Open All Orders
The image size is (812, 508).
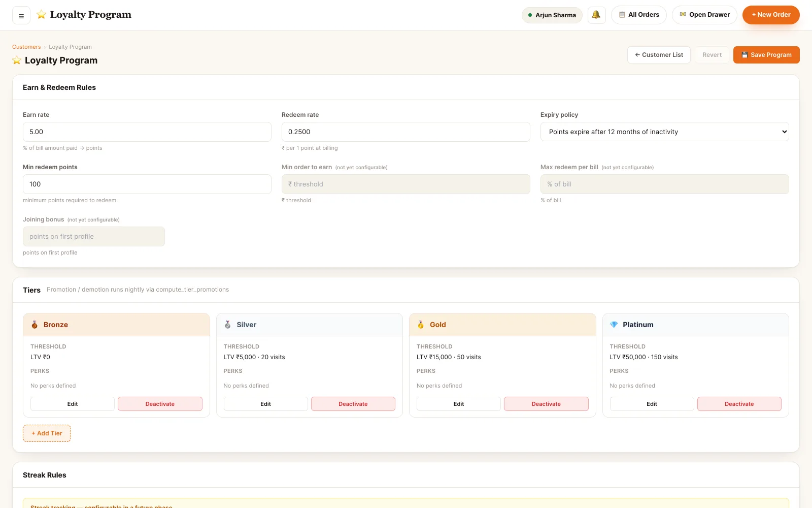(x=639, y=15)
